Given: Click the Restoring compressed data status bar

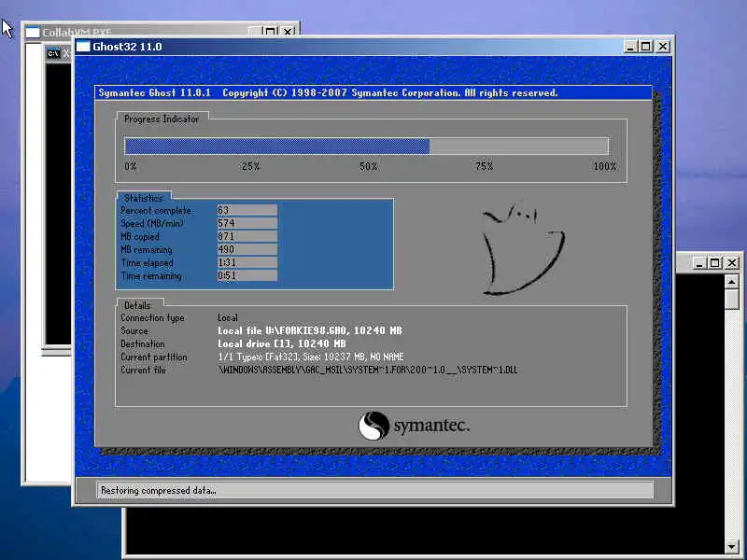Looking at the screenshot, I should (374, 490).
